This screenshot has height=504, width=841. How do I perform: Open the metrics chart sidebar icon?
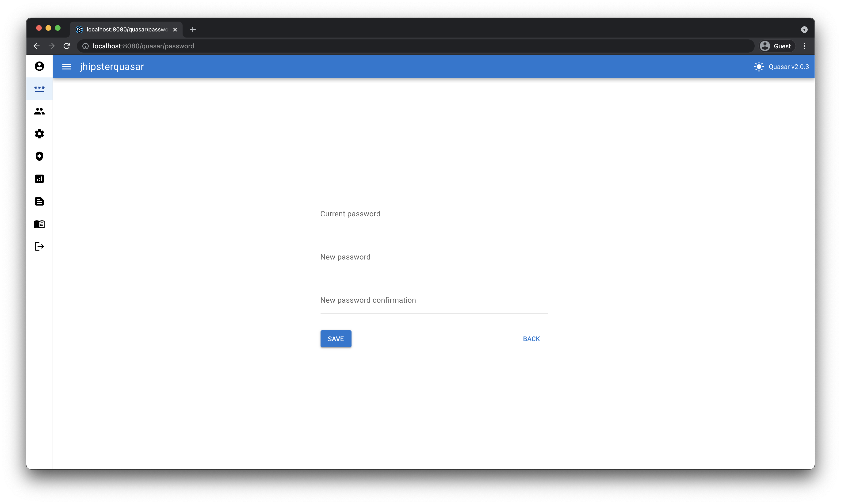tap(39, 179)
